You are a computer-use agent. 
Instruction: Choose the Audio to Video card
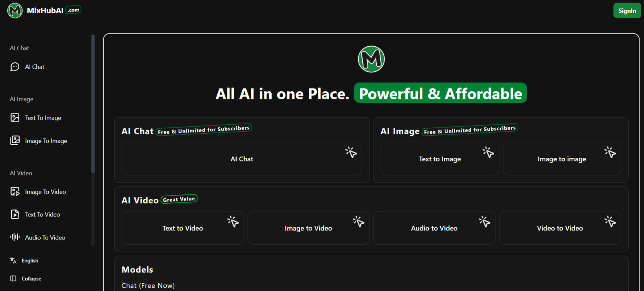coord(434,228)
